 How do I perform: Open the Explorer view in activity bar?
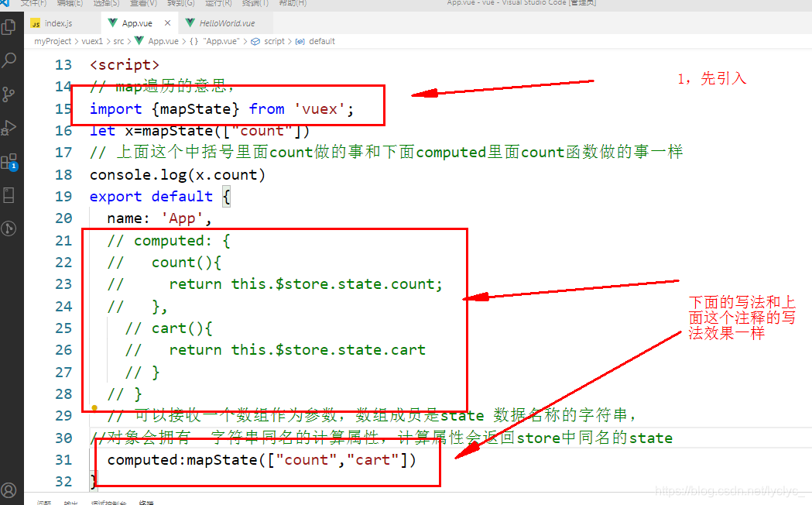tap(9, 26)
